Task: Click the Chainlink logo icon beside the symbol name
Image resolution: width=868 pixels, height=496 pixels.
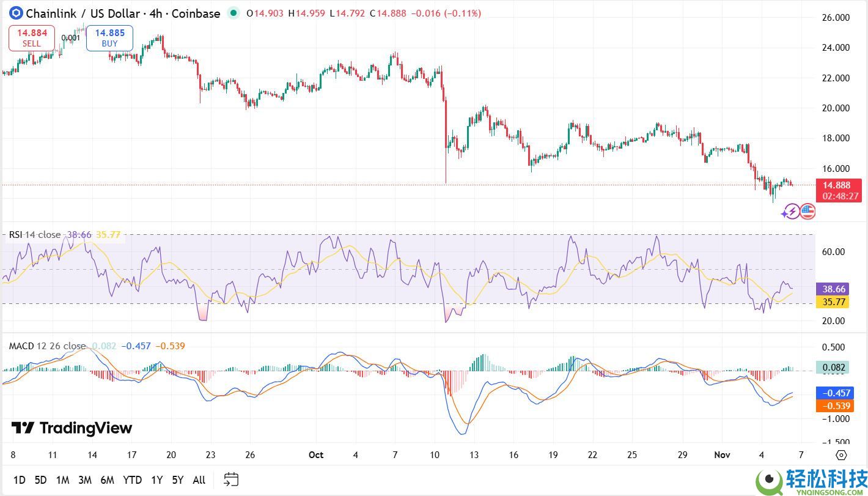Action: tap(15, 13)
